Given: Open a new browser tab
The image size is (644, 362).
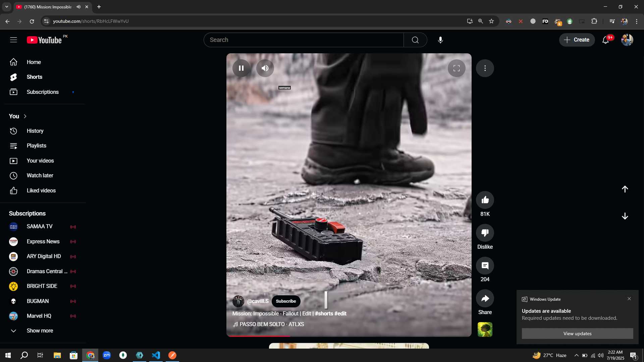Looking at the screenshot, I should (99, 7).
